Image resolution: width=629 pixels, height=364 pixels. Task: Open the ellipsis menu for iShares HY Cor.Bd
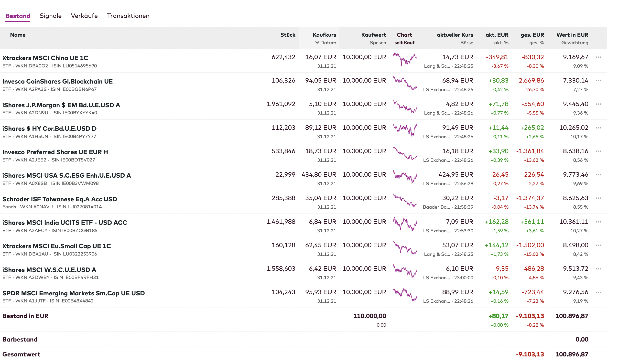click(598, 128)
